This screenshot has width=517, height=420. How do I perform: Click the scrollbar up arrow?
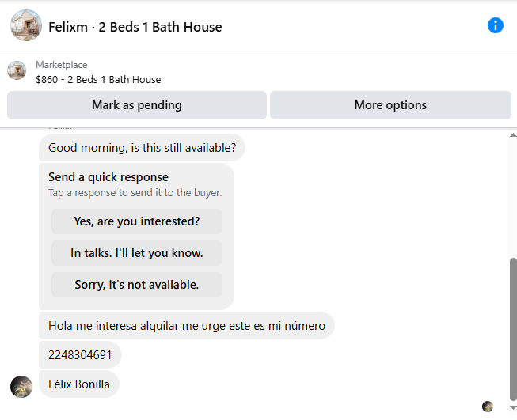(x=513, y=135)
